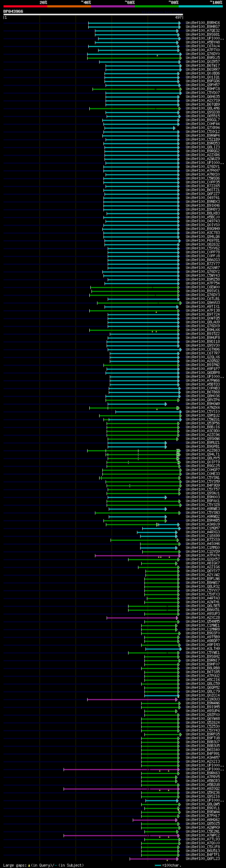The image size is (226, 868).
Task: Click label UniRef100_Q6H635
Action: [x=203, y=97]
